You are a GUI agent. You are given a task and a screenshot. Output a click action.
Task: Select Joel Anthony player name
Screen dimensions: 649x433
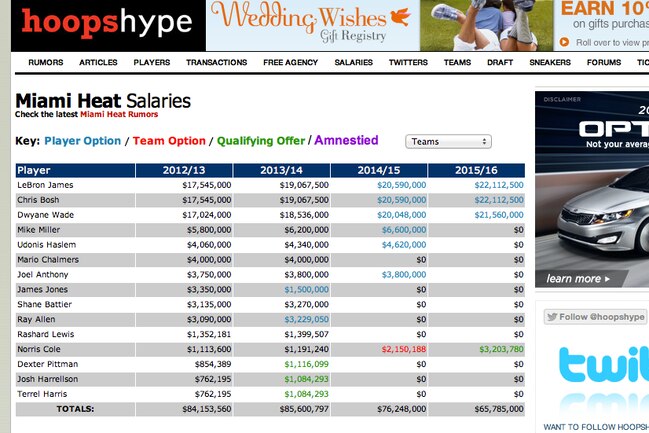(43, 274)
